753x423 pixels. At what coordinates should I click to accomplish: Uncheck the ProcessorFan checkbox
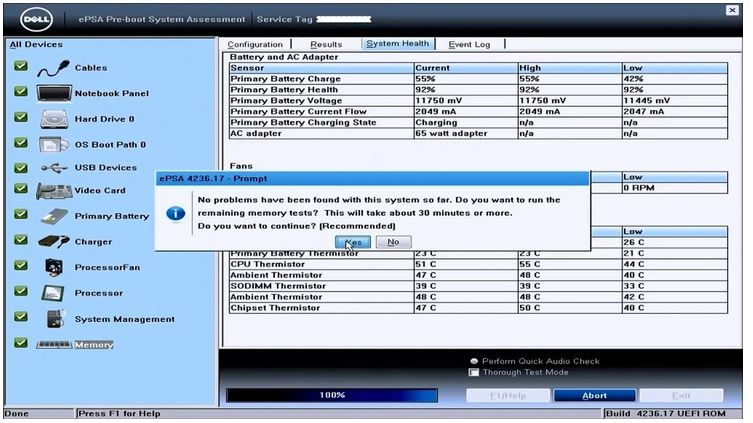pyautogui.click(x=21, y=265)
